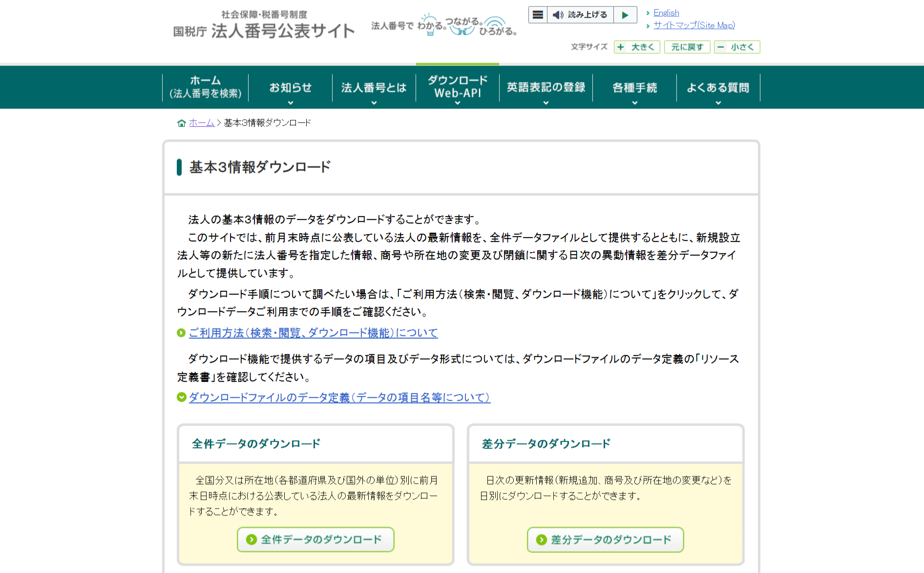Click the speaker 読み上げる button
This screenshot has height=573, width=924.
580,15
